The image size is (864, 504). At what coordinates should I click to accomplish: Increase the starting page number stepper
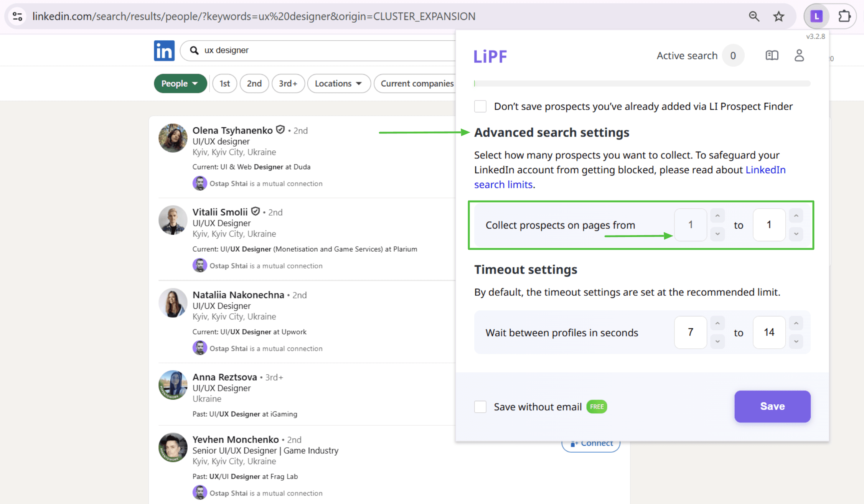(x=717, y=216)
